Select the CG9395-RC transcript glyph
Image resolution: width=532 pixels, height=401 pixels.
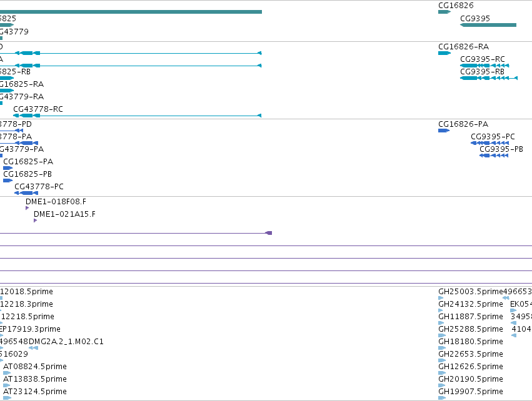(x=484, y=66)
